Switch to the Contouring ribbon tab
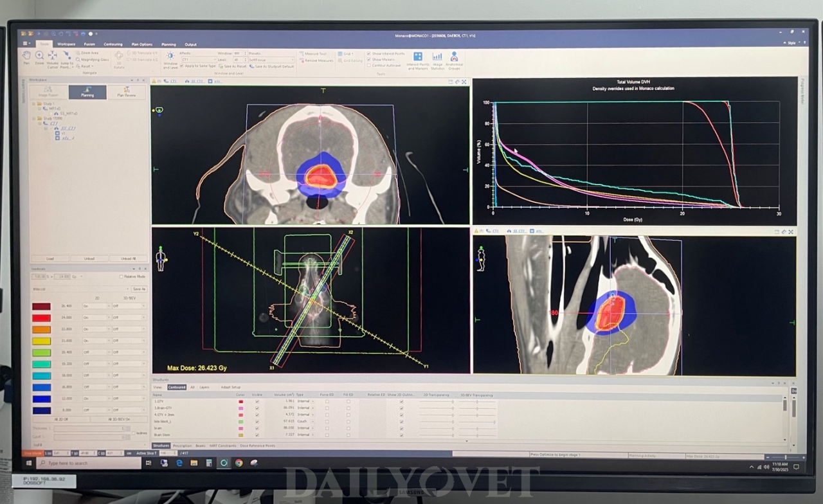Screen dimensions: 823x504 click(113, 44)
